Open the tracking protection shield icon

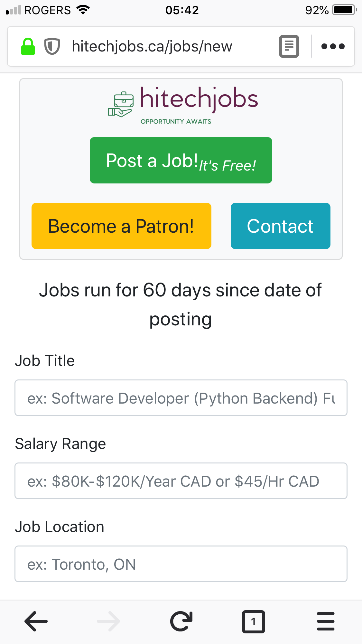point(52,47)
